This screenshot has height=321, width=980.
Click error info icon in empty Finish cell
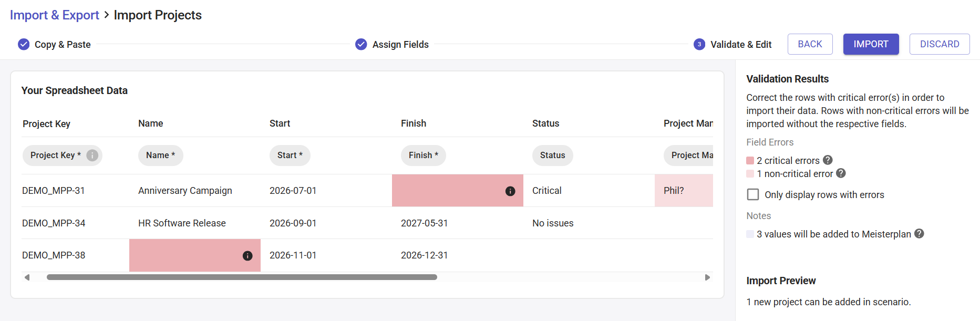(510, 191)
